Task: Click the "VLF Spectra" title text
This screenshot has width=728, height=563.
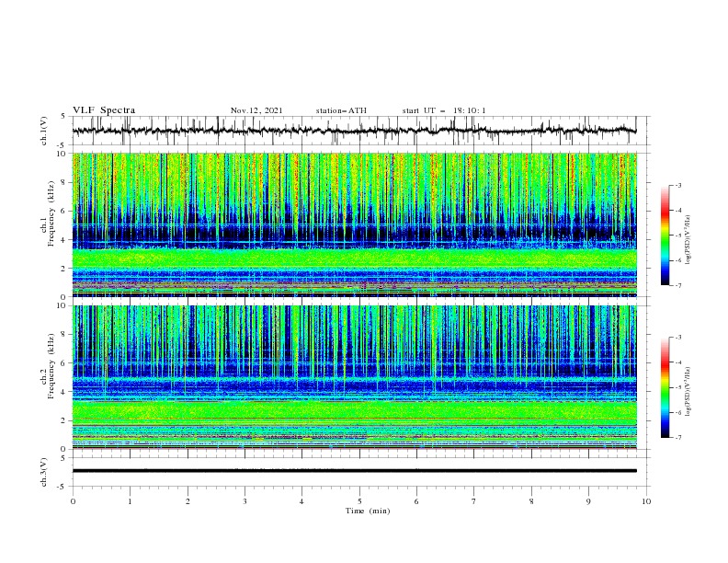Action: pyautogui.click(x=104, y=110)
